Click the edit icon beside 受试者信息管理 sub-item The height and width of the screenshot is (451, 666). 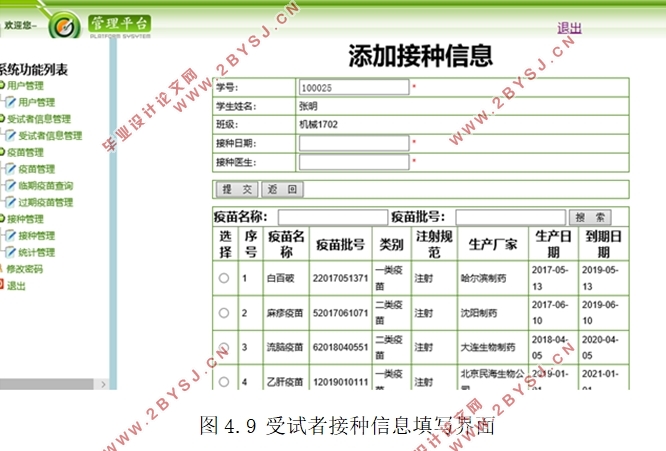pyautogui.click(x=10, y=136)
